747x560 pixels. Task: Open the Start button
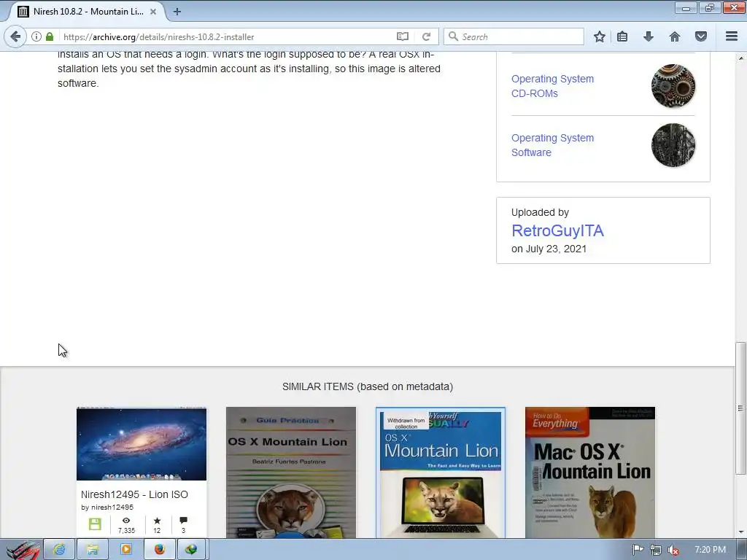click(21, 550)
